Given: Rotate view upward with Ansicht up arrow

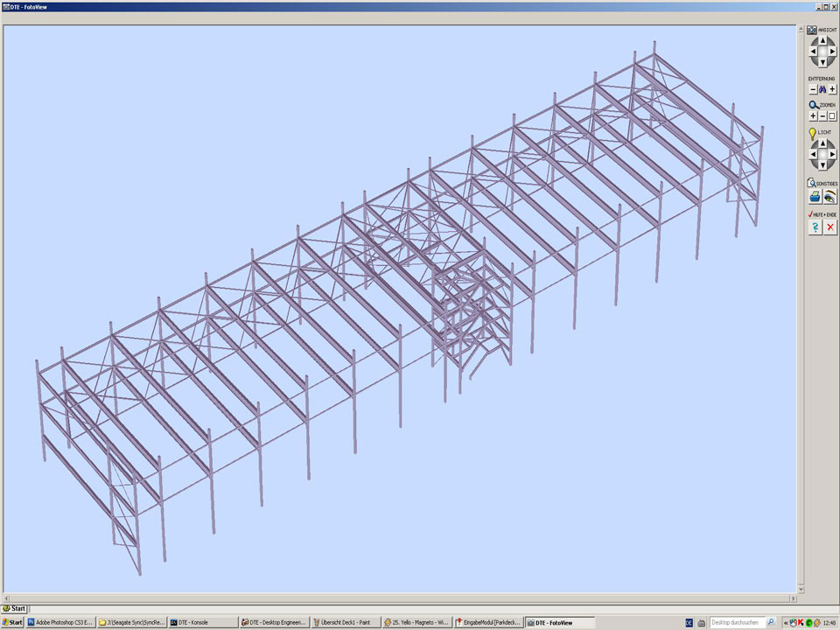Looking at the screenshot, I should coord(822,40).
